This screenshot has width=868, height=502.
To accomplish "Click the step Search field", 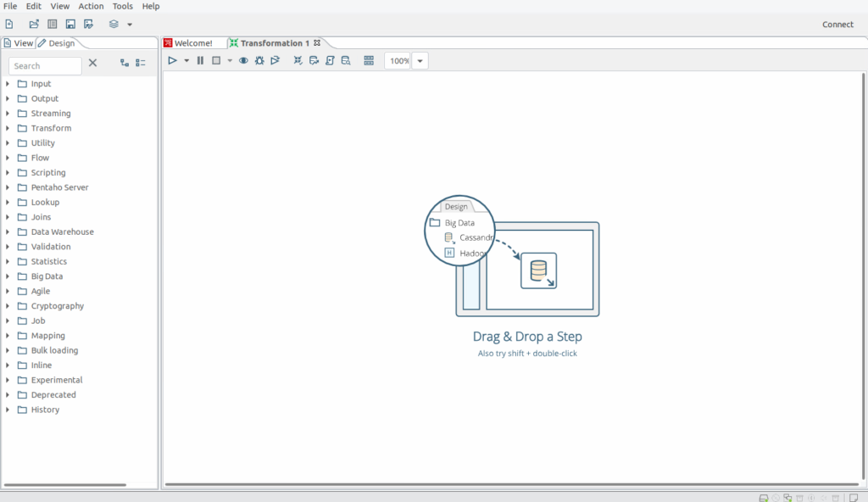I will pyautogui.click(x=45, y=66).
